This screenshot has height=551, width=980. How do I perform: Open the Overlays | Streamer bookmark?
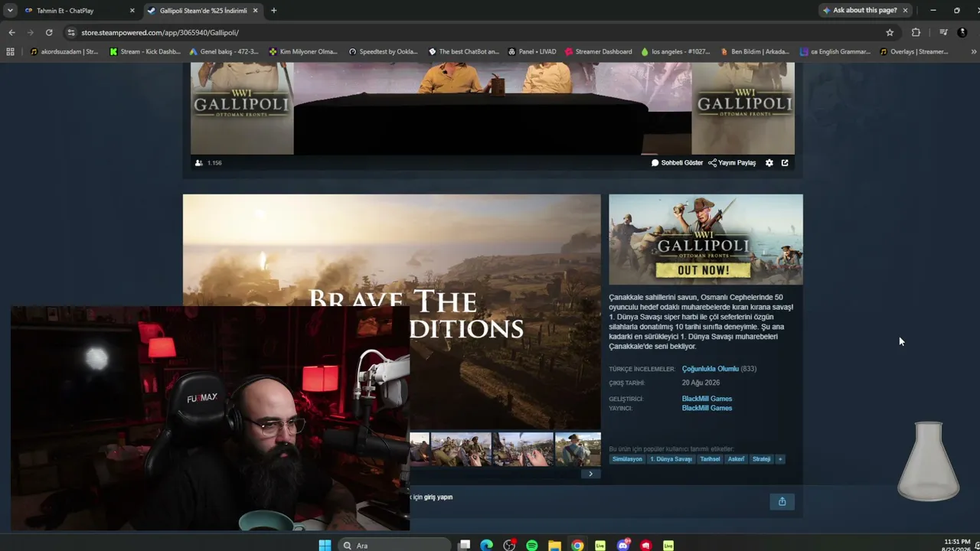pos(914,52)
